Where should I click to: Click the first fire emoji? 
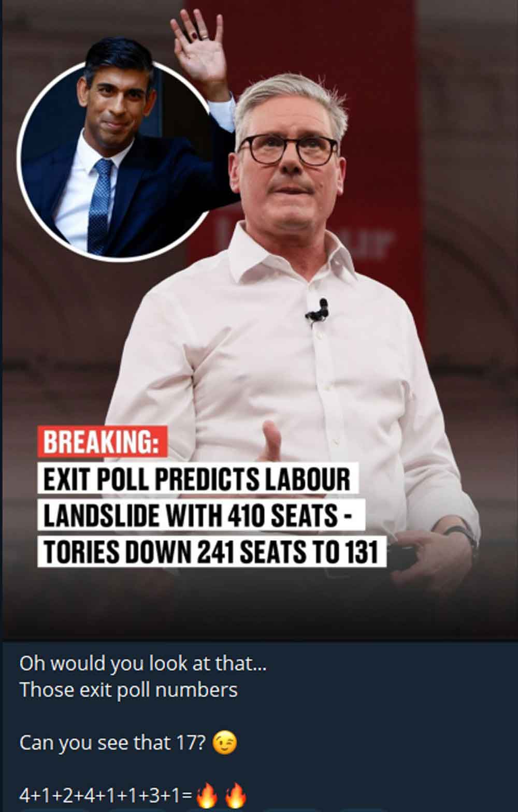tap(206, 795)
